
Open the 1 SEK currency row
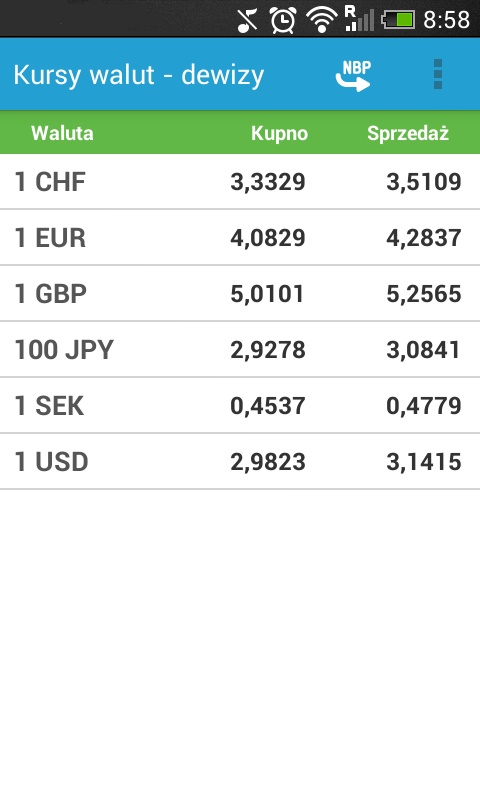click(240, 406)
